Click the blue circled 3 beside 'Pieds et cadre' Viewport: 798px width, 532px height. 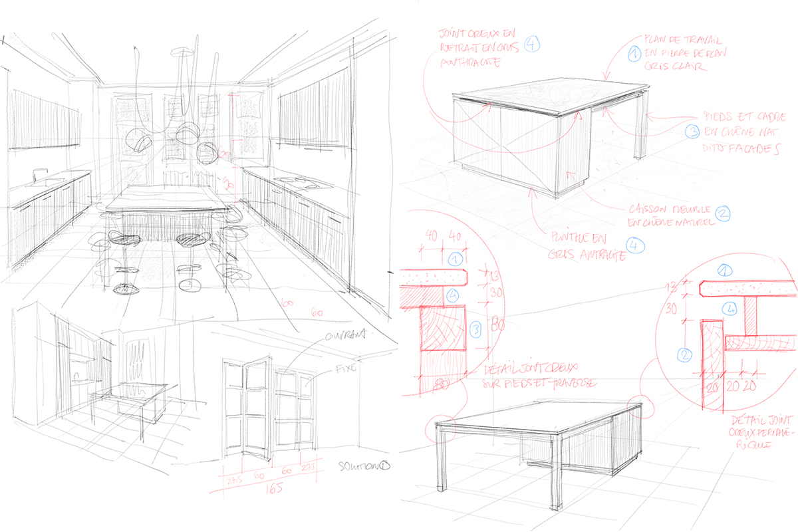[x=692, y=131]
